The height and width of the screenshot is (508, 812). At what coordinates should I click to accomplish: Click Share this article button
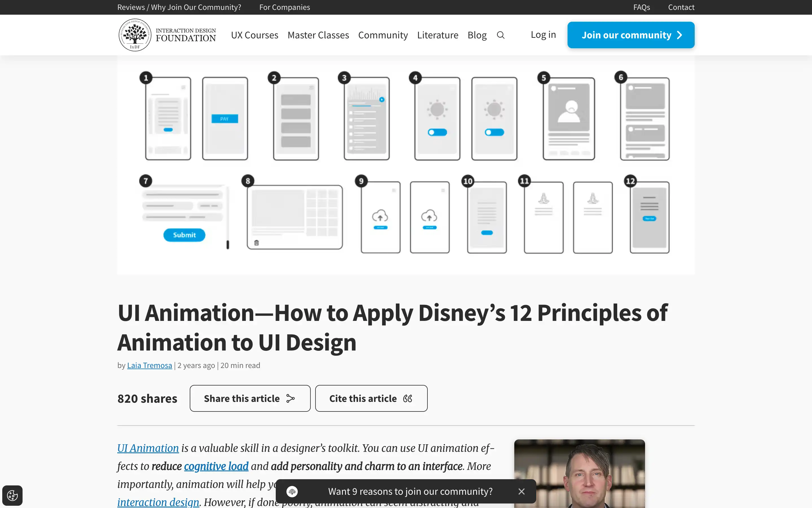[x=250, y=398]
